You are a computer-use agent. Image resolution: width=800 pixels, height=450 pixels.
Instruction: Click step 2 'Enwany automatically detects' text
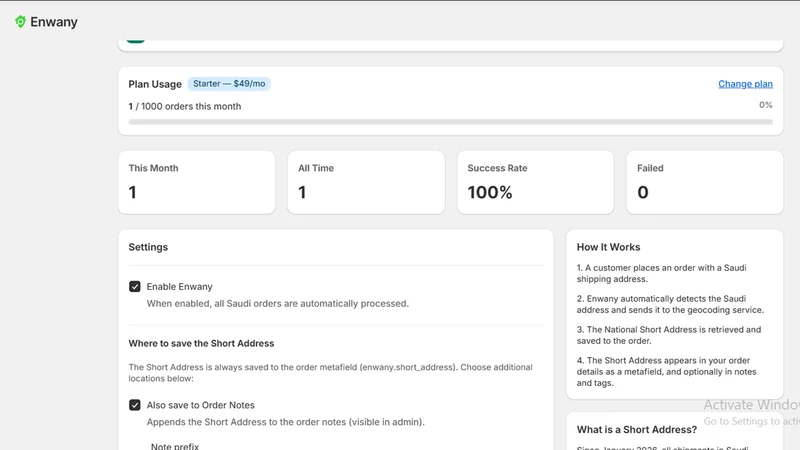click(x=670, y=304)
